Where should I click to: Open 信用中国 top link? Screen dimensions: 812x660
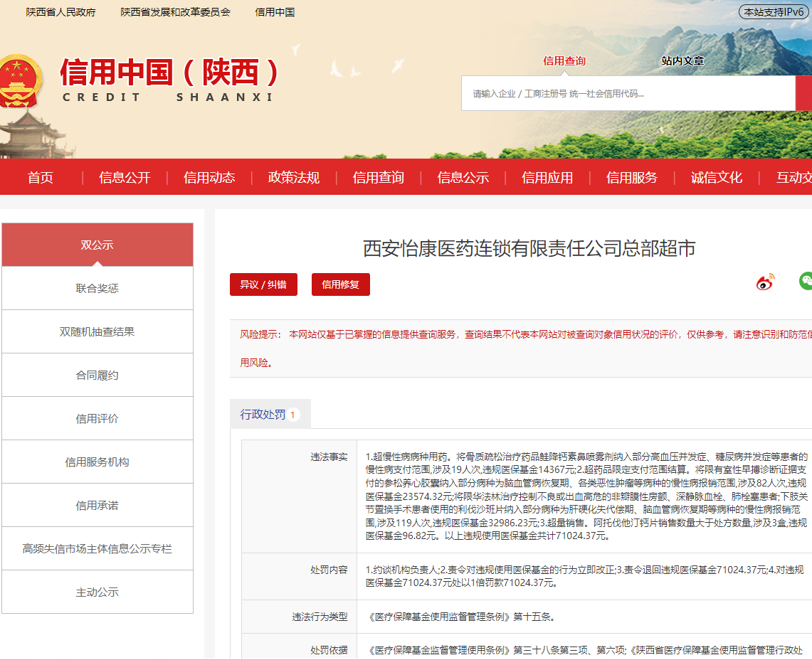tap(275, 12)
